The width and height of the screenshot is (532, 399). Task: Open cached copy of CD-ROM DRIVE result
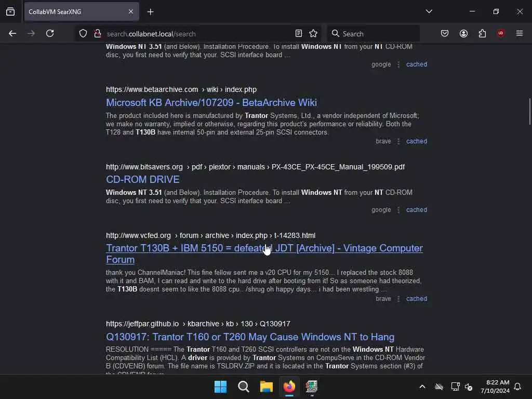click(417, 210)
